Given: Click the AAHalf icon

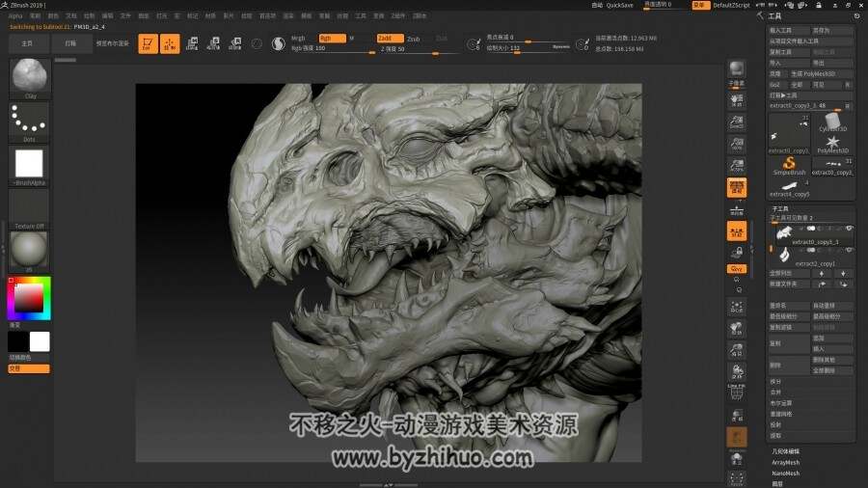Looking at the screenshot, I should pyautogui.click(x=737, y=166).
